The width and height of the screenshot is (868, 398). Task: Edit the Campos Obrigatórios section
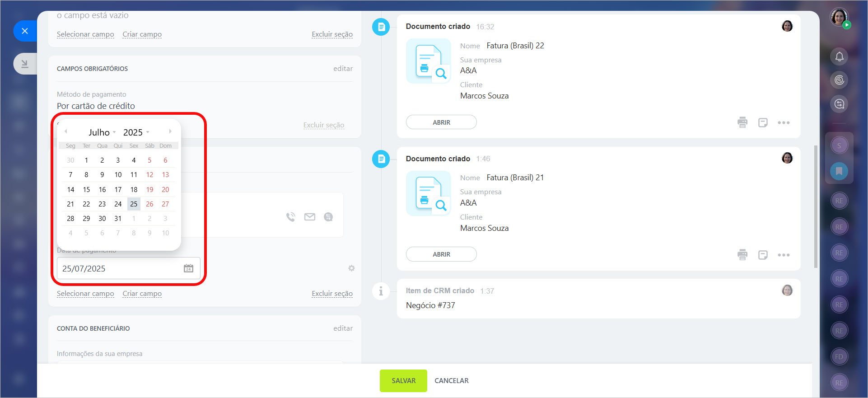[x=343, y=69]
